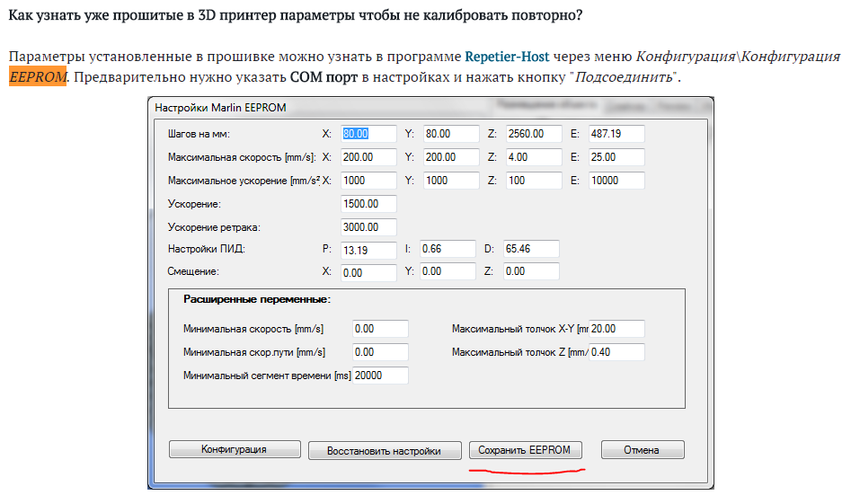The image size is (851, 504).
Task: Open the Конфигурация button in the dialog
Action: (x=233, y=449)
